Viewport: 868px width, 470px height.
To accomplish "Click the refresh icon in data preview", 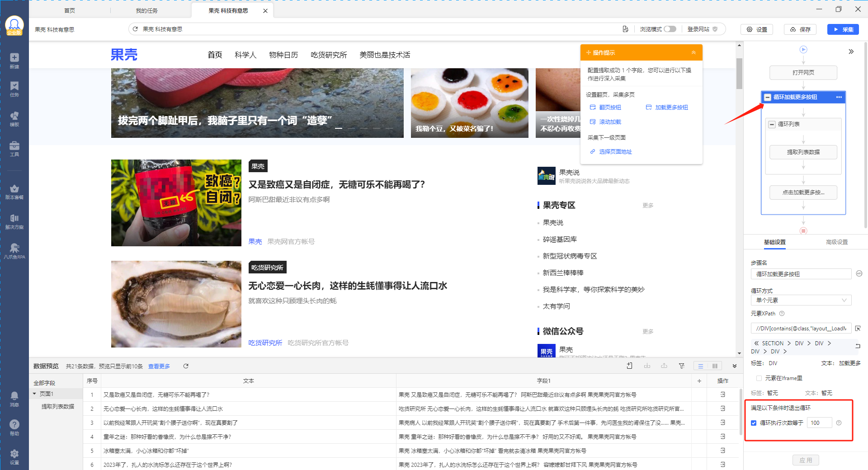I will [186, 366].
